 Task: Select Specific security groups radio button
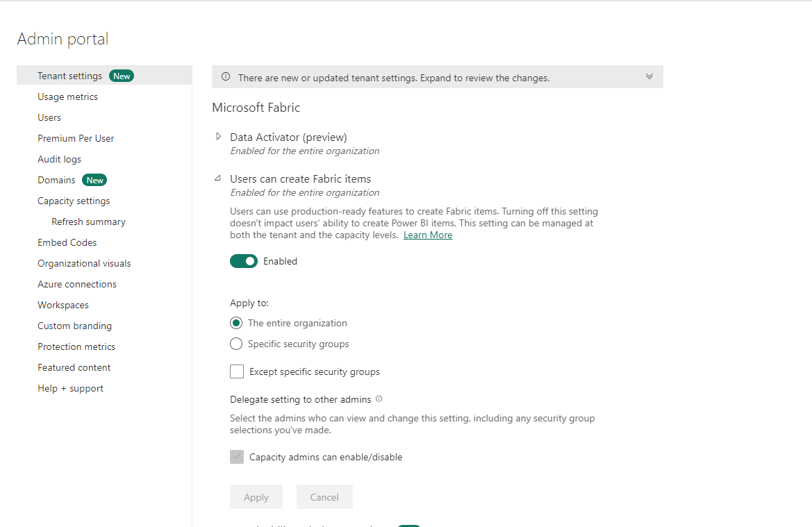tap(236, 344)
